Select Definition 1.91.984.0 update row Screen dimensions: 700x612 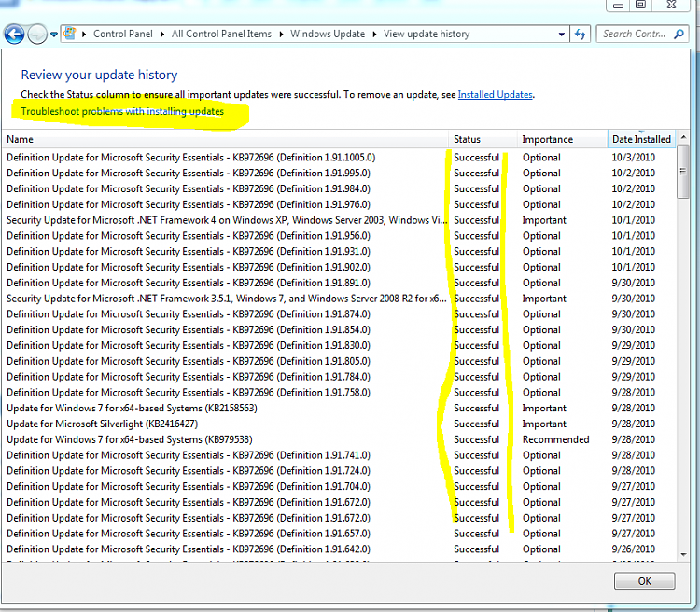click(339, 188)
